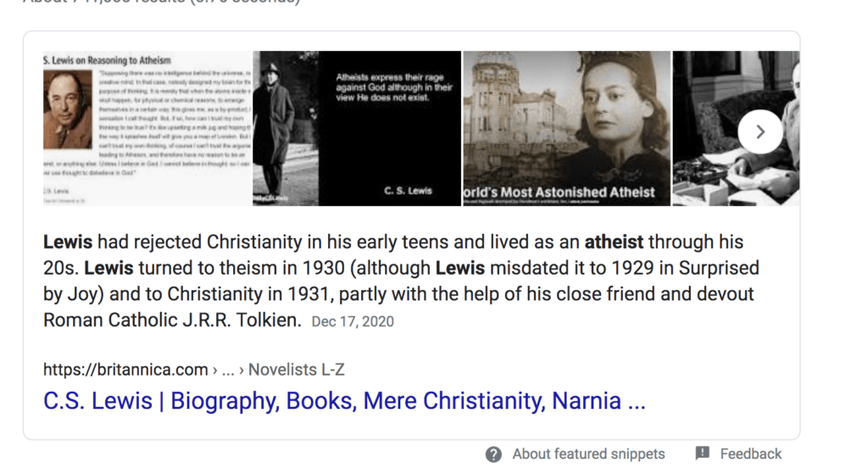Click the 'Feedback' text link
This screenshot has height=474, width=868.
point(750,454)
